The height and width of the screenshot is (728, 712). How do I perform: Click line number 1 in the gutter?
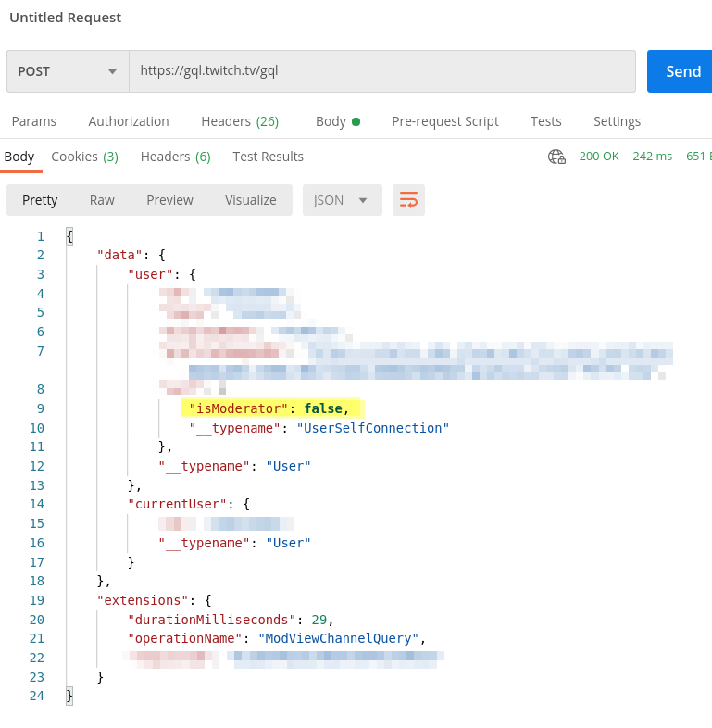coord(41,237)
